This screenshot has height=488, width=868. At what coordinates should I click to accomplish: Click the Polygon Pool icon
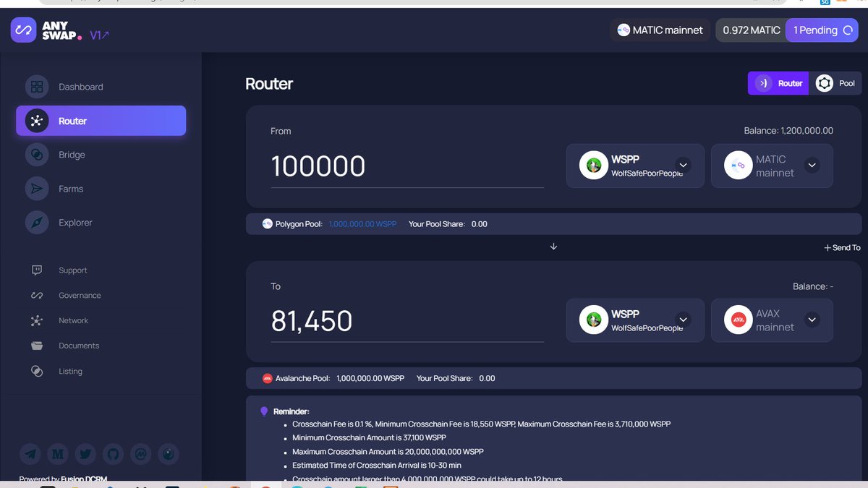click(267, 224)
